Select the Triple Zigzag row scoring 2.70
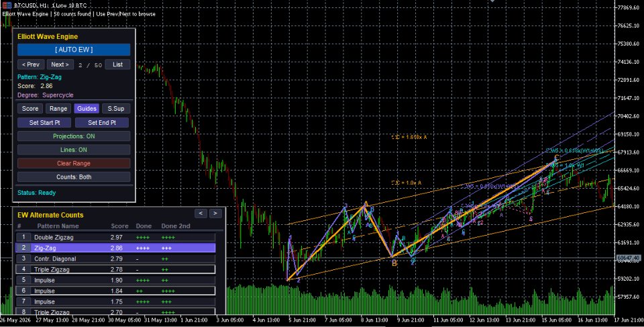 [x=115, y=312]
